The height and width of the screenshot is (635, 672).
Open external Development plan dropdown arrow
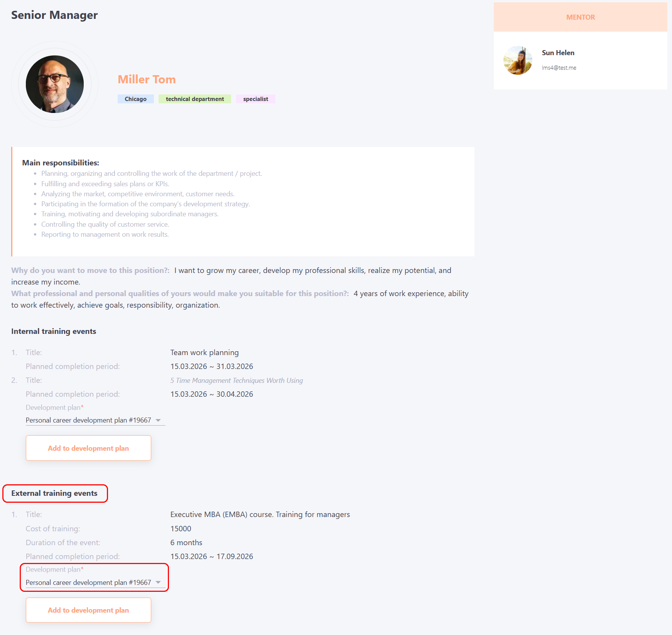click(x=158, y=582)
